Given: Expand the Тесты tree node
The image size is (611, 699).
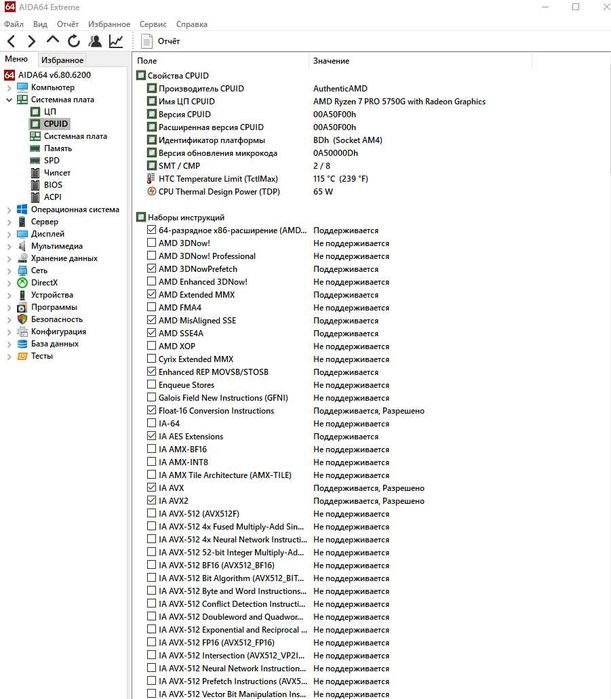Looking at the screenshot, I should tap(9, 357).
